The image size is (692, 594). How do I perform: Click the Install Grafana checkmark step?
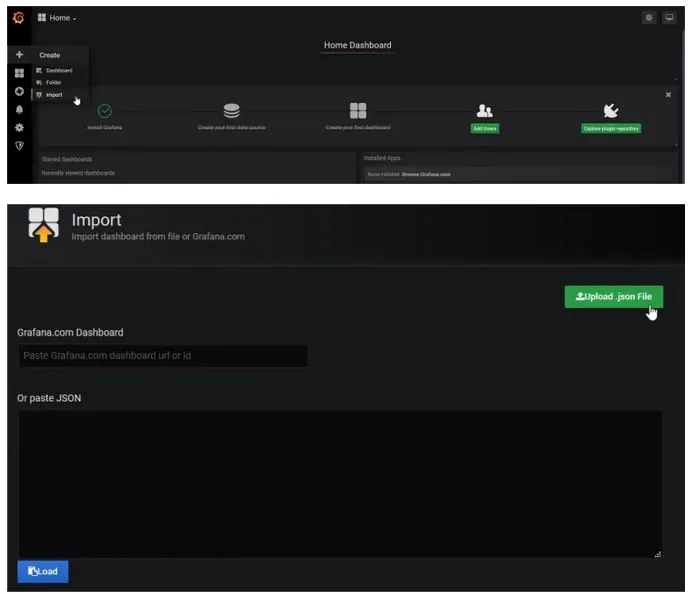point(105,111)
